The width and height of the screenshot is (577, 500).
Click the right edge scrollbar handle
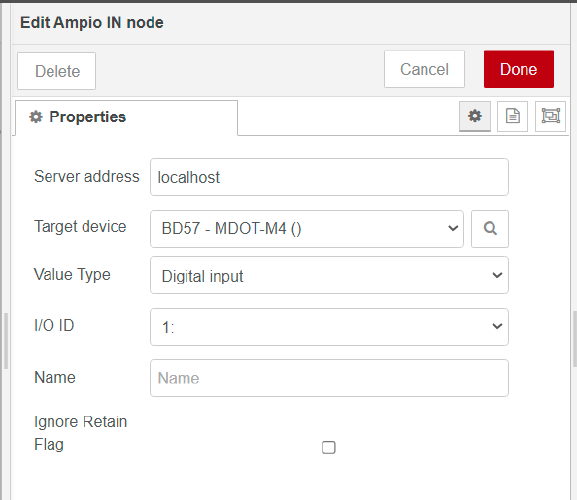pyautogui.click(x=575, y=339)
